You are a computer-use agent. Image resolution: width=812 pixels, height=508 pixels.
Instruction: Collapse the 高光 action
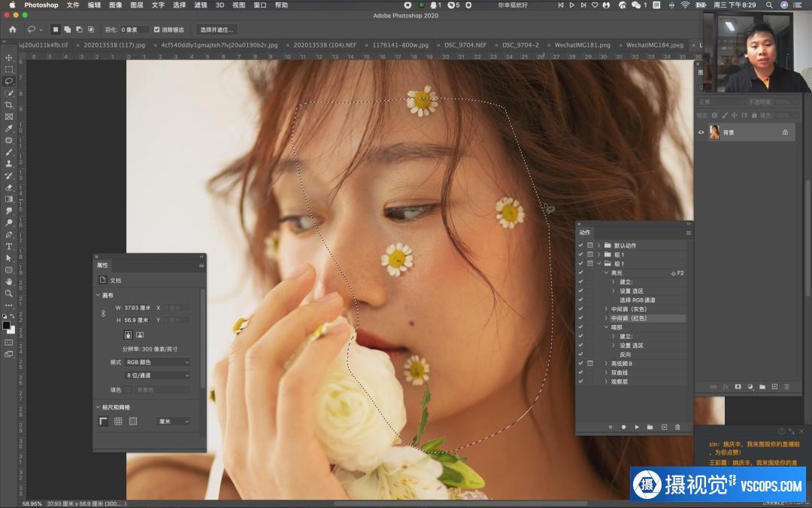[607, 272]
